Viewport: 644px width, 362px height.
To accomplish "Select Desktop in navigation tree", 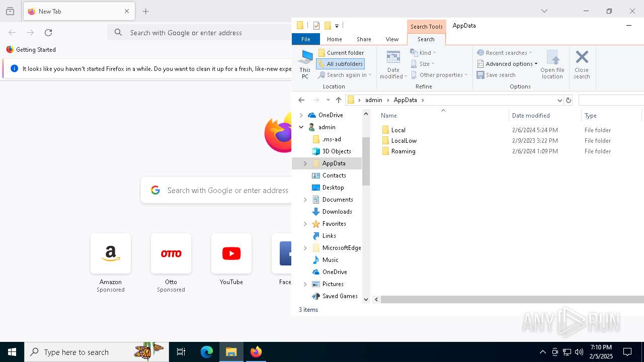I will coord(333,188).
